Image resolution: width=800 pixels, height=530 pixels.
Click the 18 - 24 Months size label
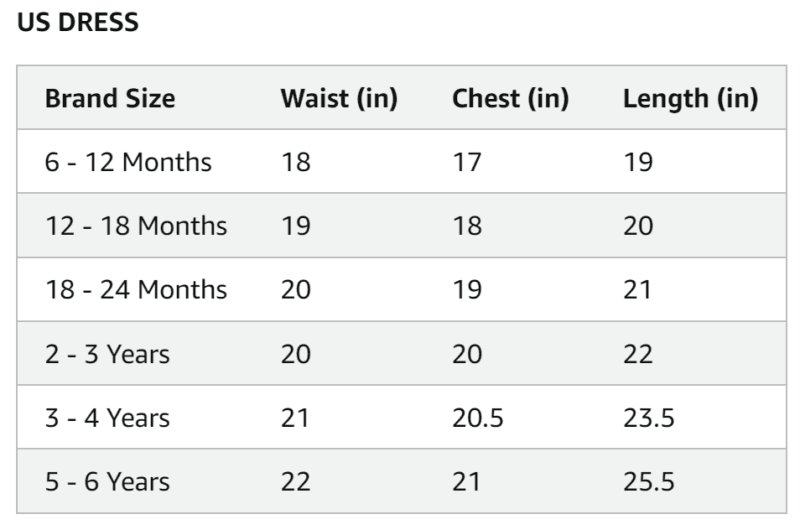[x=136, y=289]
